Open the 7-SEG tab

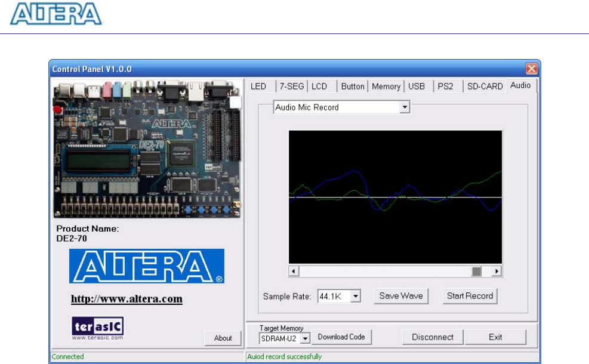pyautogui.click(x=291, y=87)
